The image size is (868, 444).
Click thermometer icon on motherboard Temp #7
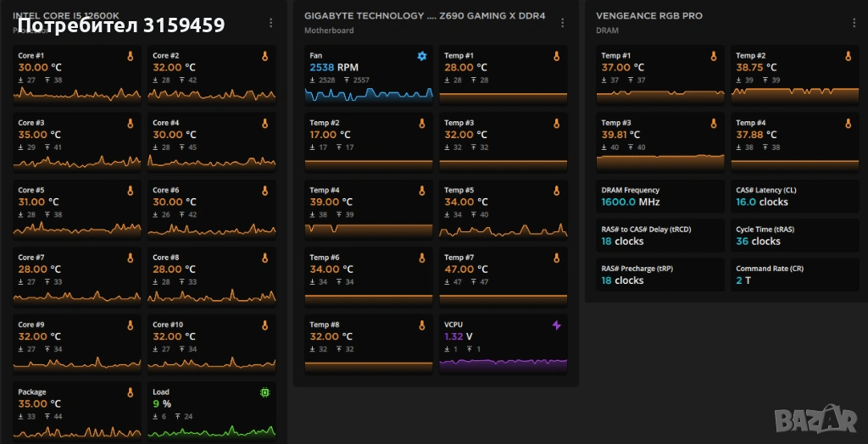[x=557, y=258]
